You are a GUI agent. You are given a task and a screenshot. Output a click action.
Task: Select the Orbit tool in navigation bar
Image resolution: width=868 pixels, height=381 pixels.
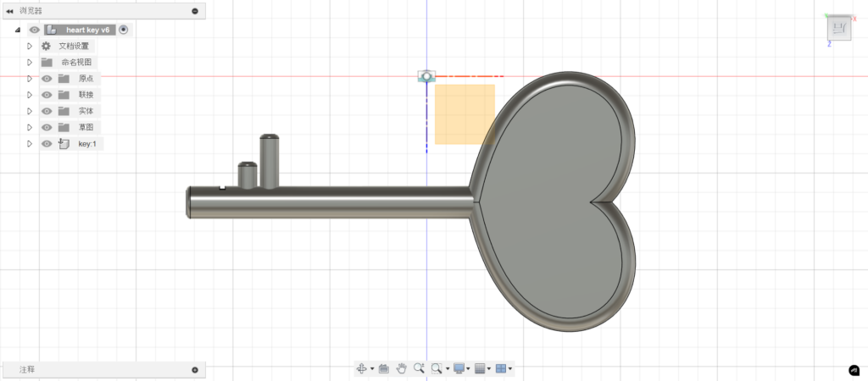pyautogui.click(x=361, y=368)
